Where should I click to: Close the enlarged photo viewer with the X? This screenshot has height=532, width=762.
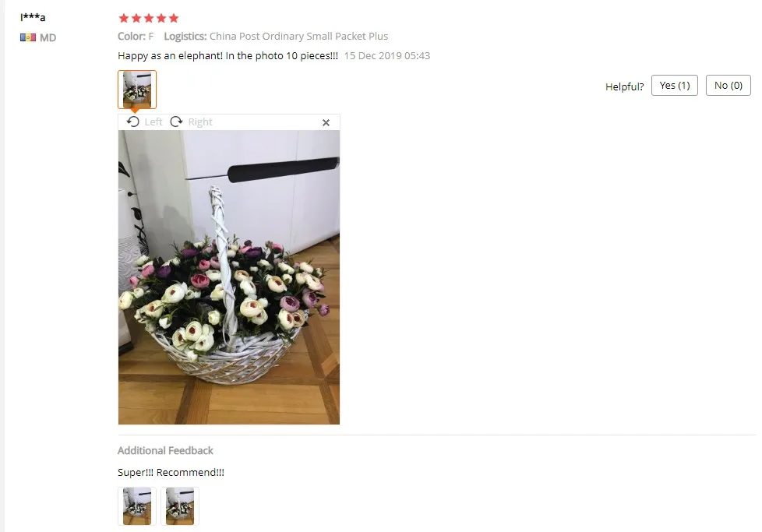tap(326, 122)
